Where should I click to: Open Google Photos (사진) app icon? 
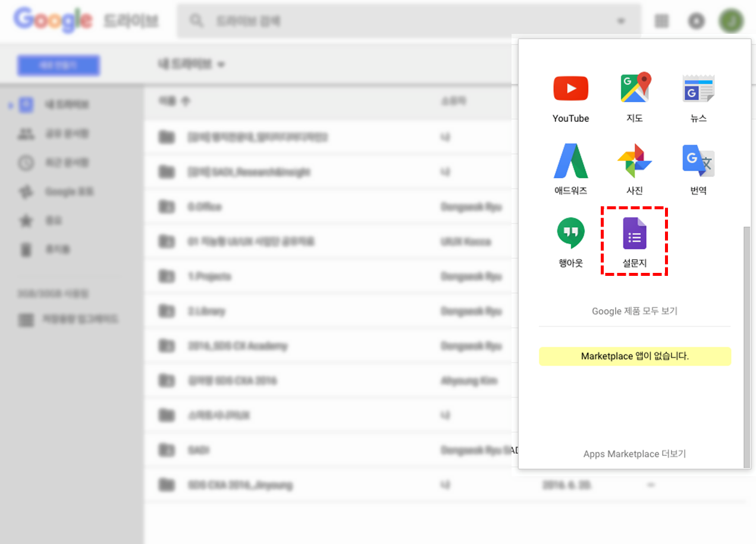coord(635,161)
